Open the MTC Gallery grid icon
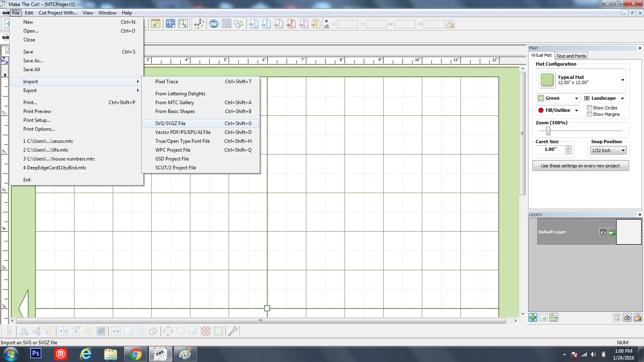Image resolution: width=644 pixels, height=362 pixels. coord(227,24)
